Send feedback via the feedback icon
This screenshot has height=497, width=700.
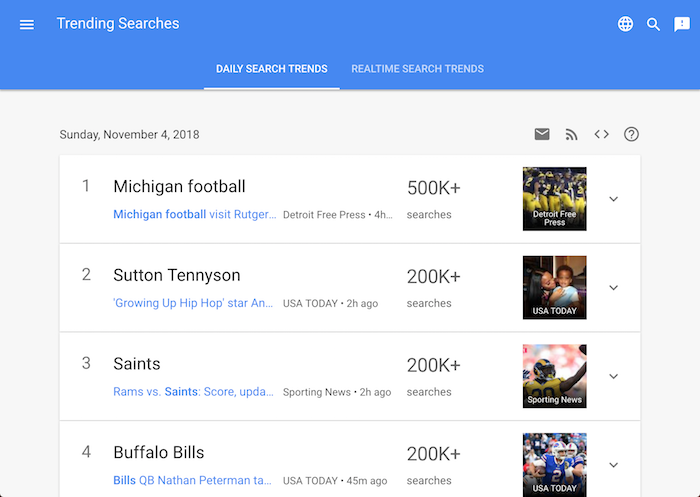(x=682, y=24)
